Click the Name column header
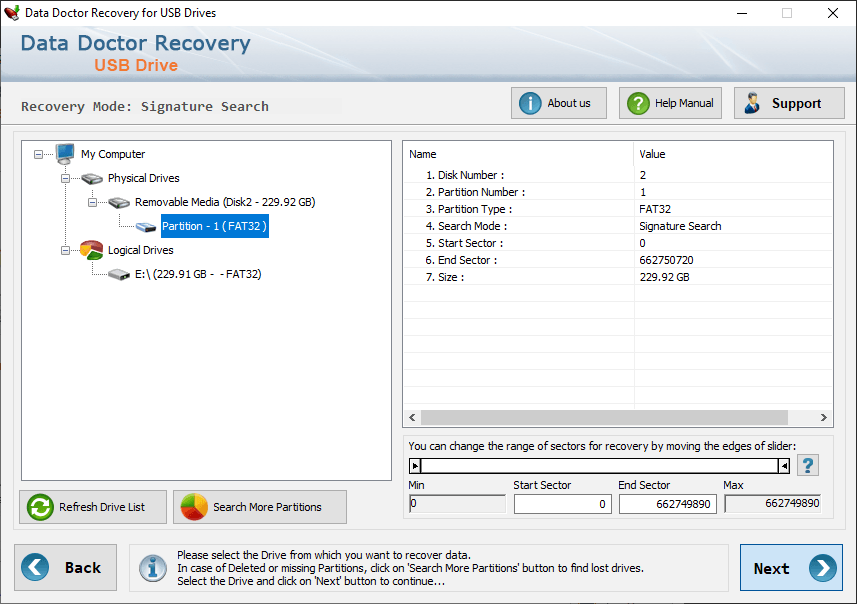Viewport: 857px width, 604px height. [519, 154]
